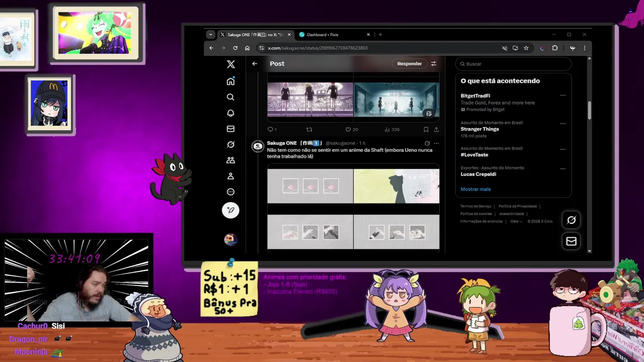Open a new browser tab

(x=380, y=35)
